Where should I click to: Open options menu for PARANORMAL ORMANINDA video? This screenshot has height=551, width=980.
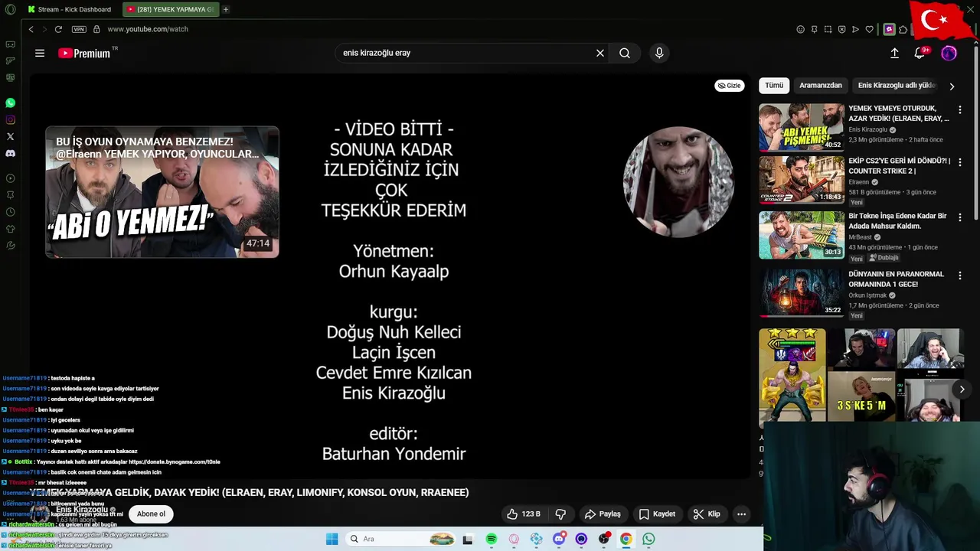(x=960, y=275)
